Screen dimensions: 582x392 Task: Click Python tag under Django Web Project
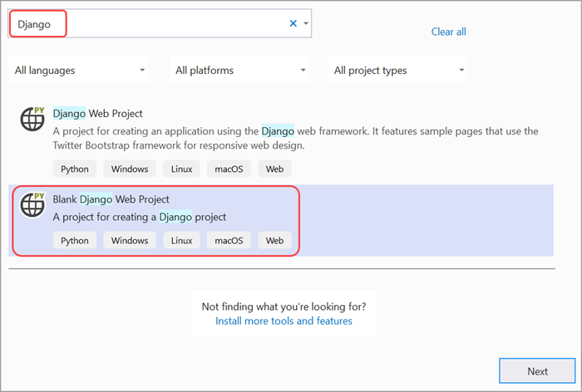(75, 169)
